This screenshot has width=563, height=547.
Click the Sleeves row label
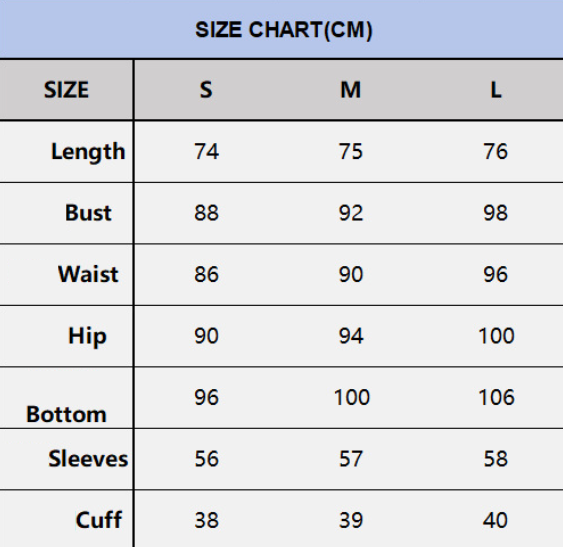[x=88, y=459]
